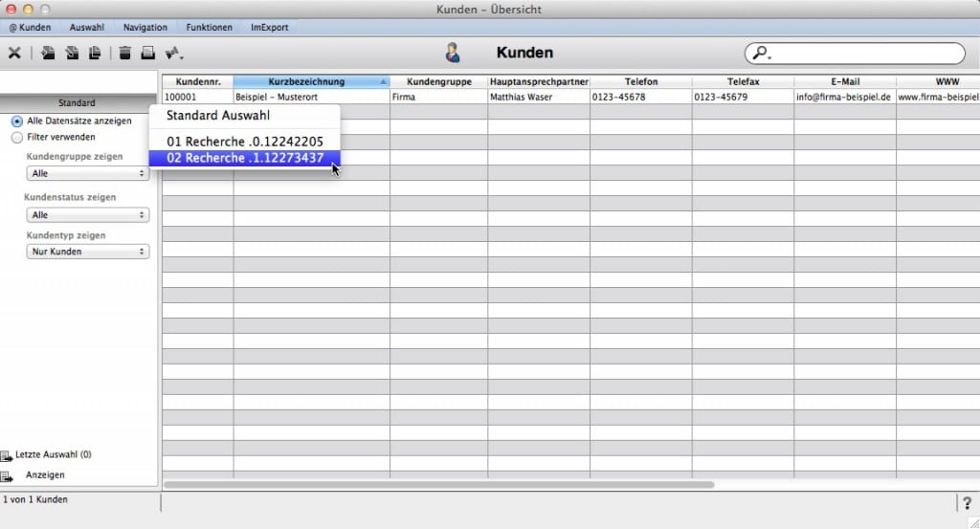This screenshot has height=529, width=980.
Task: Click the trash delete icon
Action: tap(125, 53)
